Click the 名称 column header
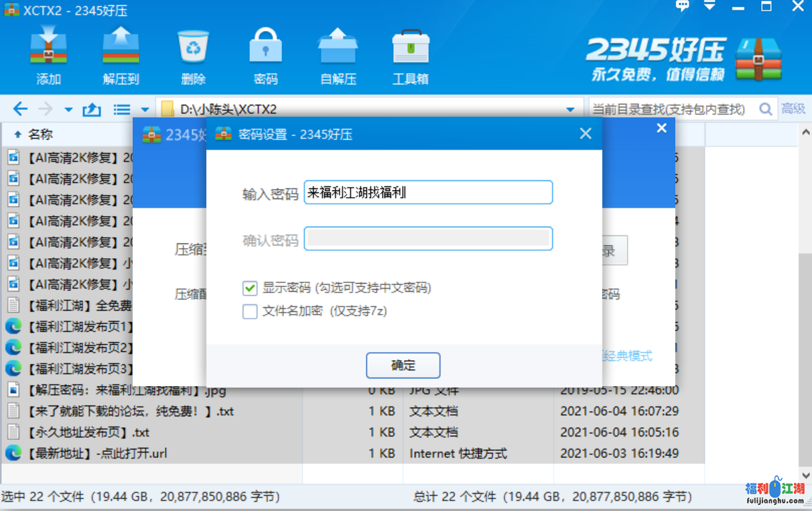812x511 pixels. [40, 135]
